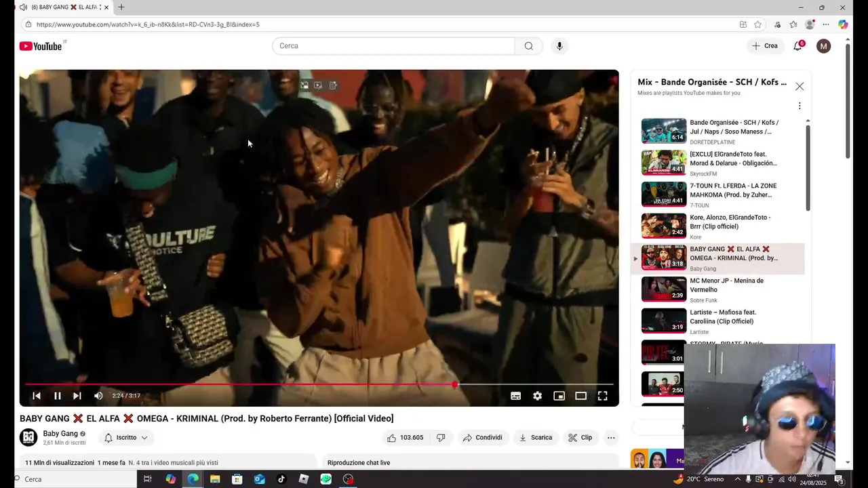Play Kore Brrr clip in playlist
Image resolution: width=868 pixels, height=488 pixels.
tap(719, 227)
